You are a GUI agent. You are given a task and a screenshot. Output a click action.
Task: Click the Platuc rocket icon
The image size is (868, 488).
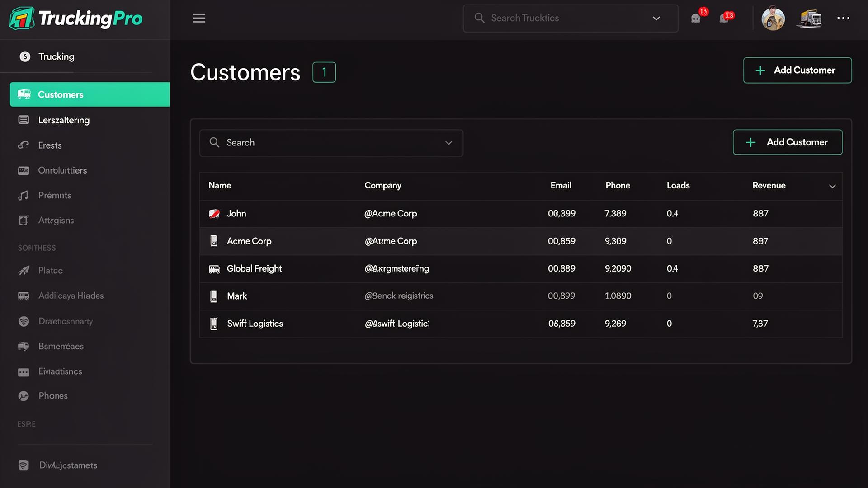tap(24, 271)
